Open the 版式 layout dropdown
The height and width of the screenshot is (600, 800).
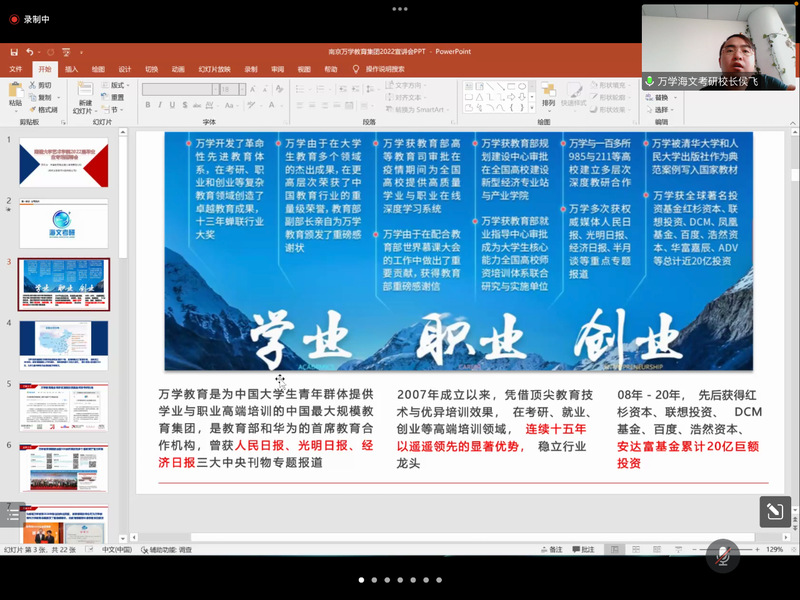(116, 85)
